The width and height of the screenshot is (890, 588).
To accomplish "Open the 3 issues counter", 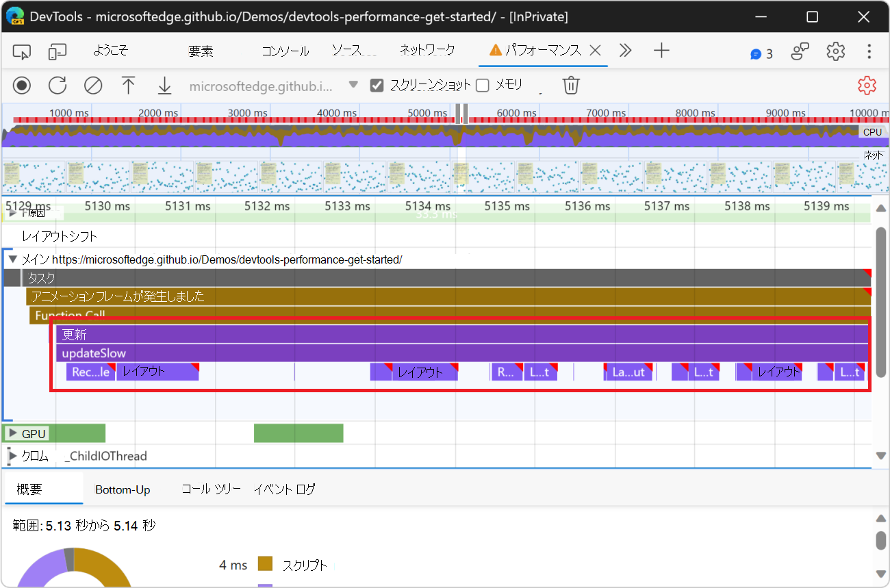I will click(761, 53).
